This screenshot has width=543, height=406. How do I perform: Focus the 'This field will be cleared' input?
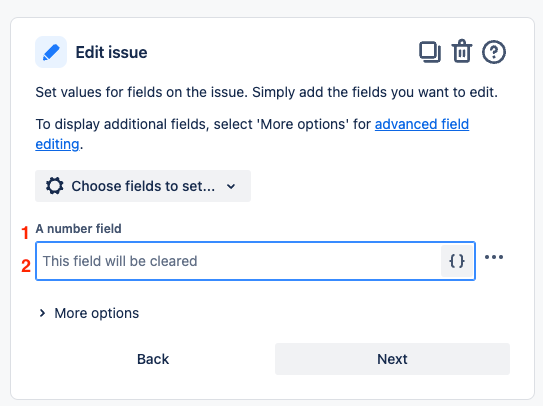pos(238,261)
